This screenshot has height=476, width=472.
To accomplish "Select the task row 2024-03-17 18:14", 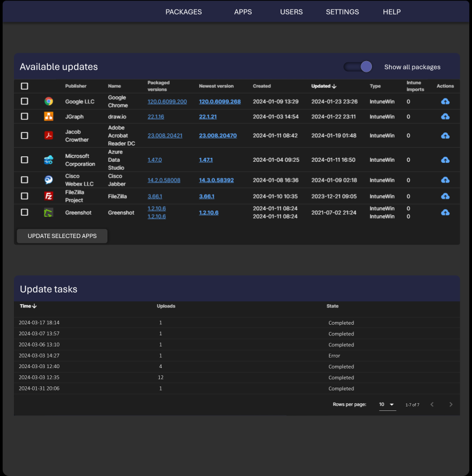I will (237, 323).
